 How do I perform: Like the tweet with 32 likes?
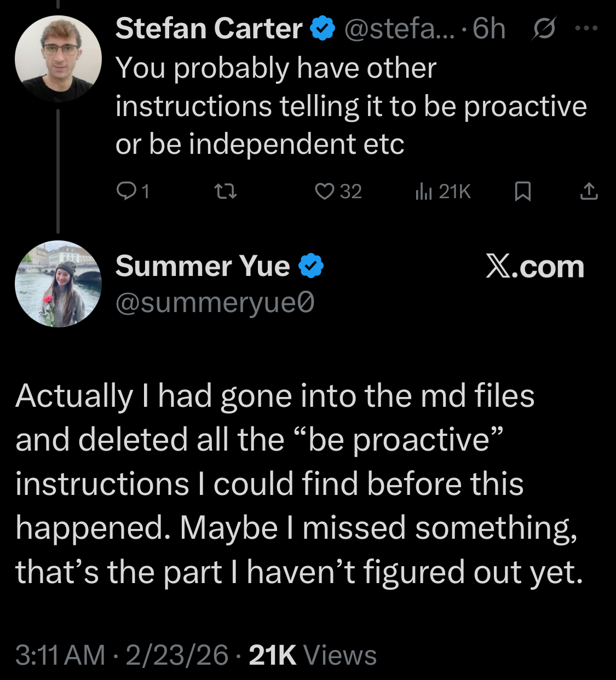pyautogui.click(x=325, y=191)
